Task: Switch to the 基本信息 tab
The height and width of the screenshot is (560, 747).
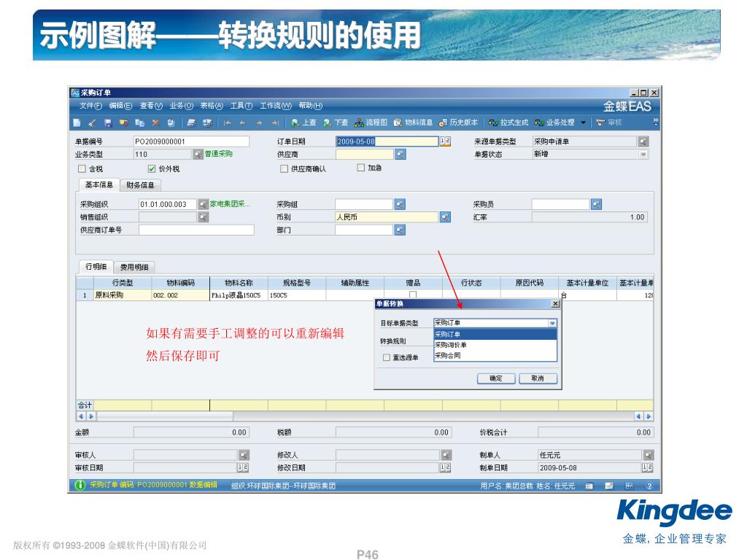Action: pyautogui.click(x=99, y=184)
